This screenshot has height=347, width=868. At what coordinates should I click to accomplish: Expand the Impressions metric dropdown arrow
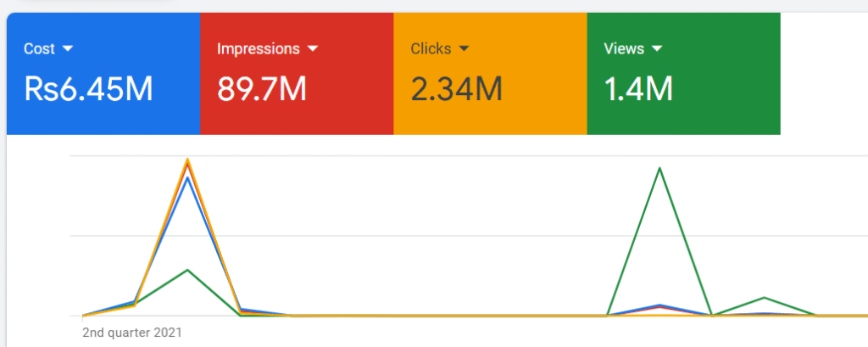pos(313,48)
